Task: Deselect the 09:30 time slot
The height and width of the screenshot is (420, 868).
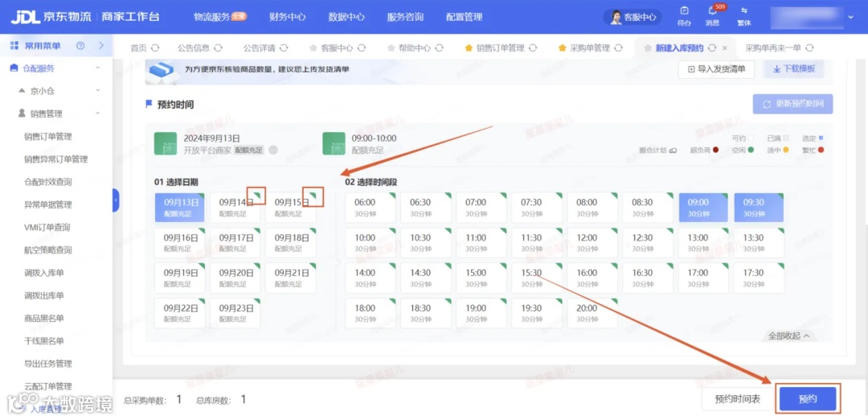Action: coord(759,208)
